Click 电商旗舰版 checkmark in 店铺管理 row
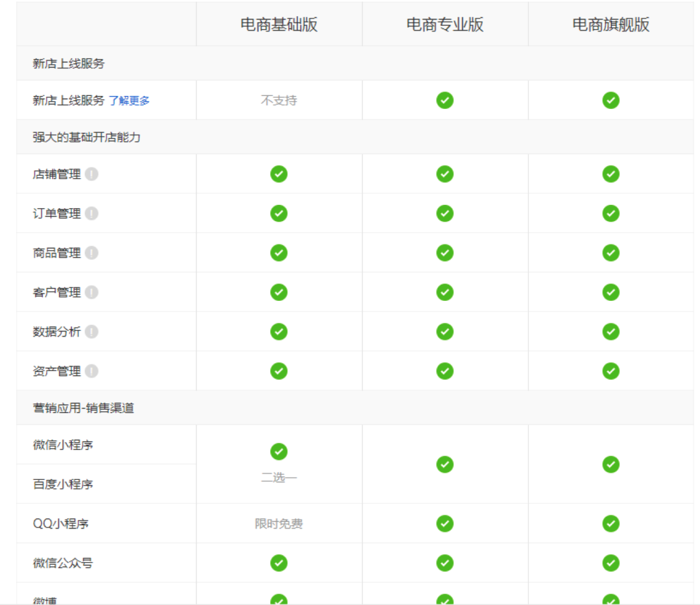700x605 pixels. point(611,174)
